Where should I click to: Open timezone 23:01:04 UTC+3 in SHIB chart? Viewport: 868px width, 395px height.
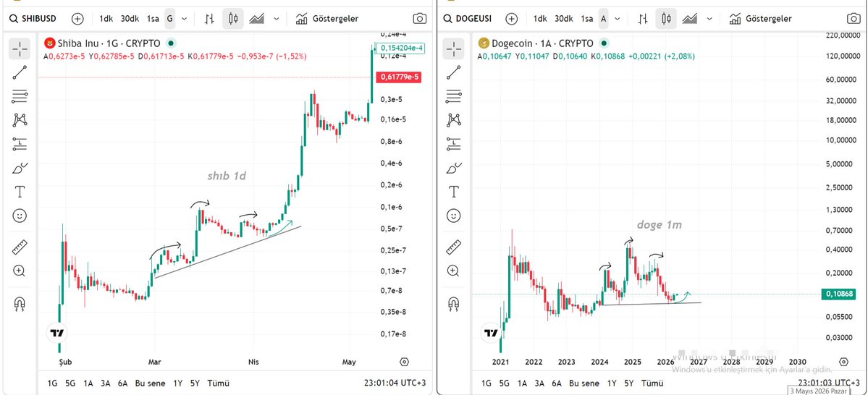(395, 383)
